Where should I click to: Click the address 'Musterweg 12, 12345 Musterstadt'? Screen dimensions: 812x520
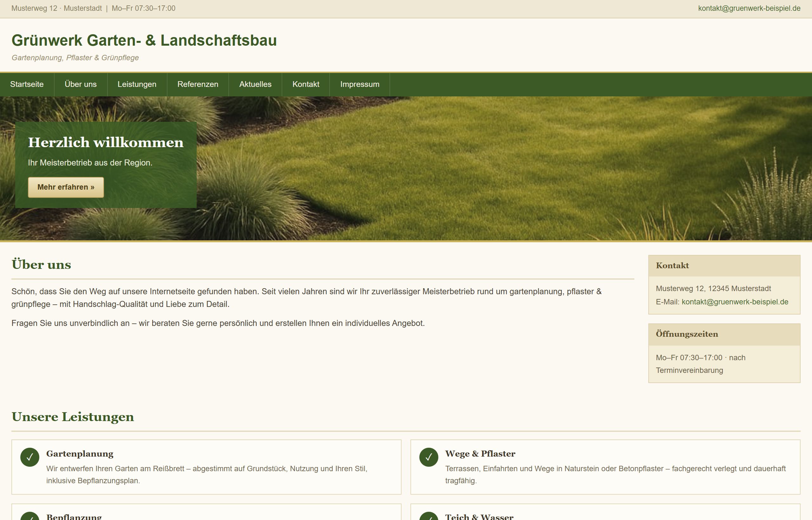coord(713,289)
